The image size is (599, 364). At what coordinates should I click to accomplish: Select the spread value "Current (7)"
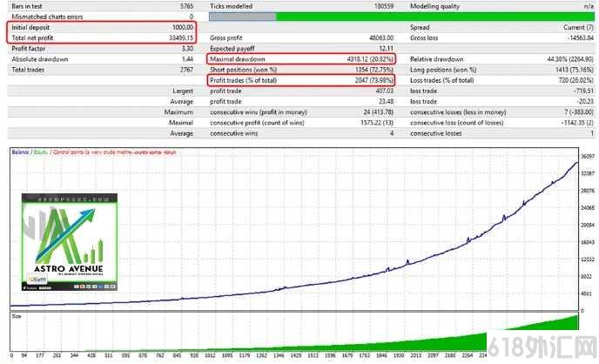tap(578, 28)
